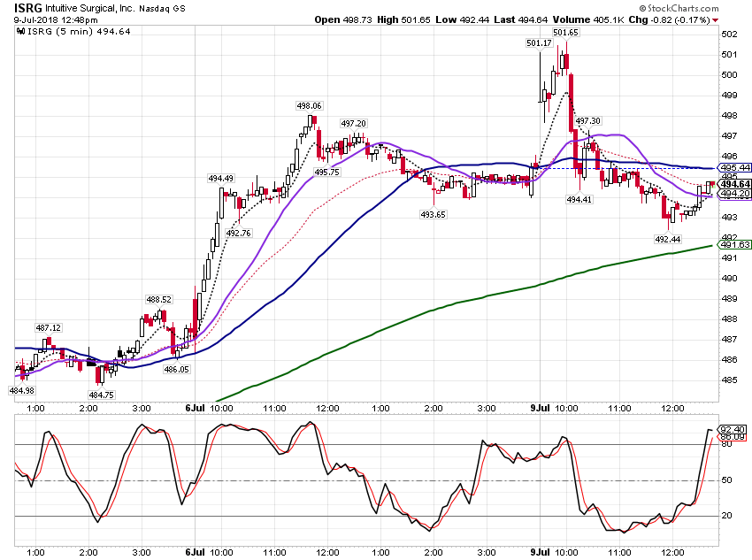Screen dimensions: 752x560
Task: Click the 20 level label on the oscillator axis
Action: click(x=727, y=516)
